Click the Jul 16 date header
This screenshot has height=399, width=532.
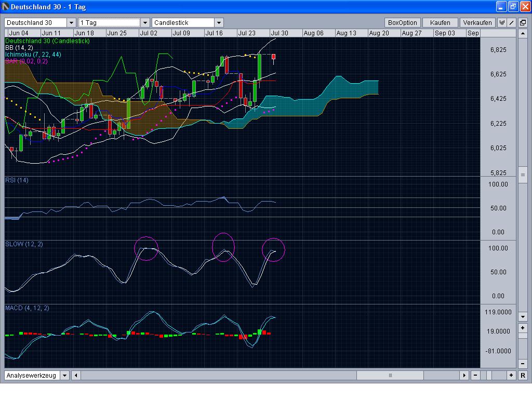[x=214, y=33]
